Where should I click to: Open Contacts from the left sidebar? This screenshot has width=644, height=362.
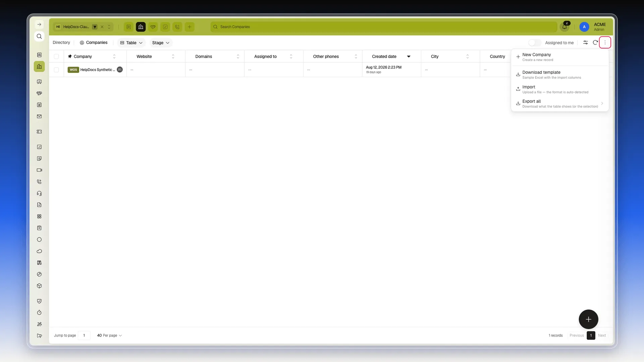[39, 55]
